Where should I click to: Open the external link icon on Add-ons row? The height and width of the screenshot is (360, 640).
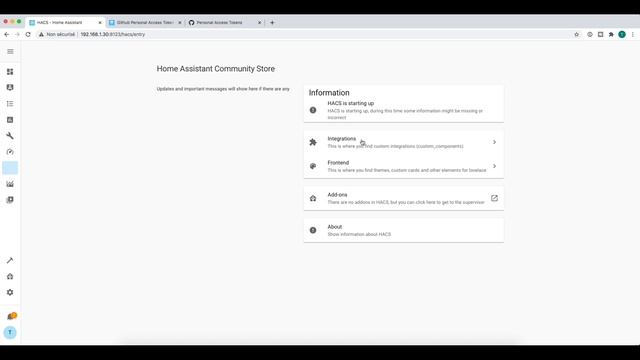[x=494, y=198]
